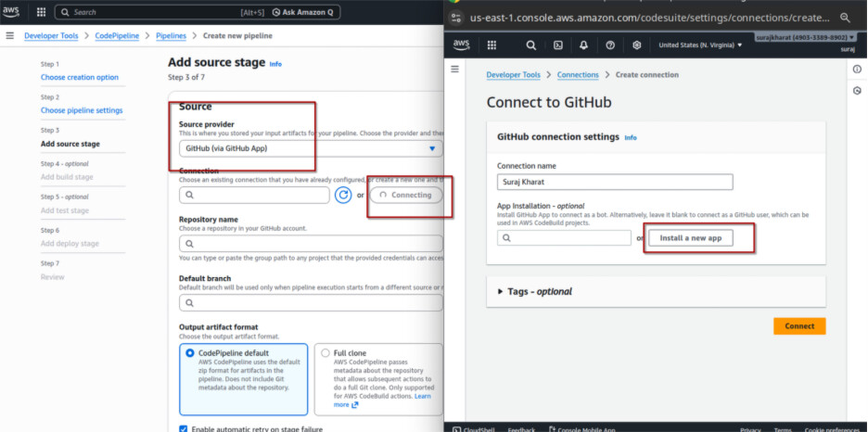Click the search magnifier in popup header
868x432 pixels.
point(530,45)
